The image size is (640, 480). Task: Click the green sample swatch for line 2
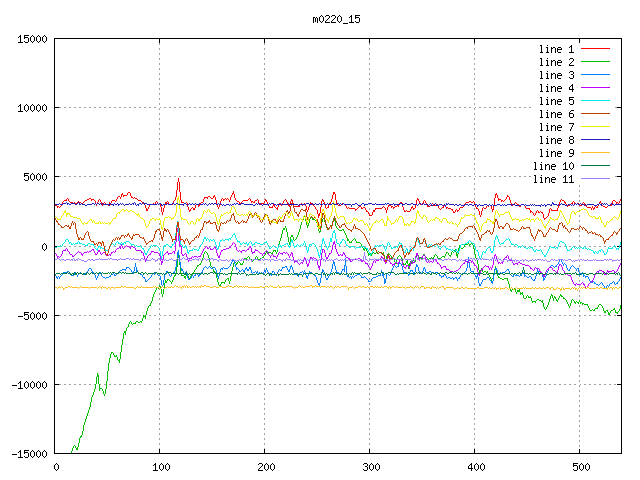596,62
